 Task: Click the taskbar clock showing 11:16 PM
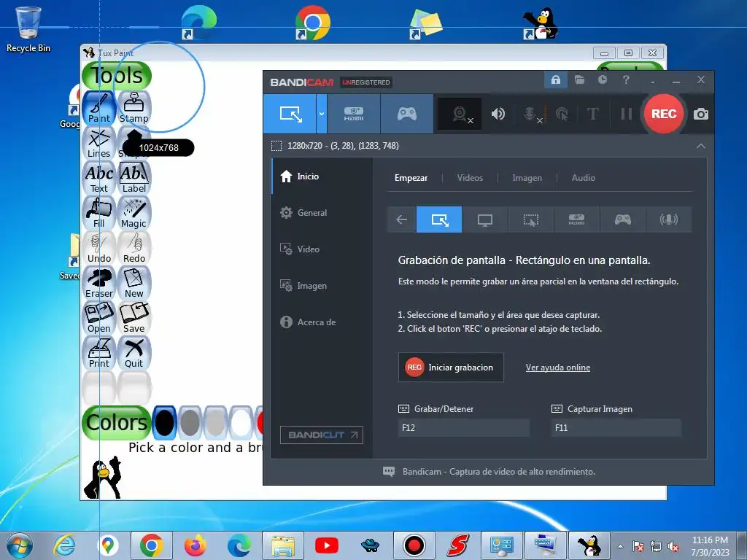(710, 546)
